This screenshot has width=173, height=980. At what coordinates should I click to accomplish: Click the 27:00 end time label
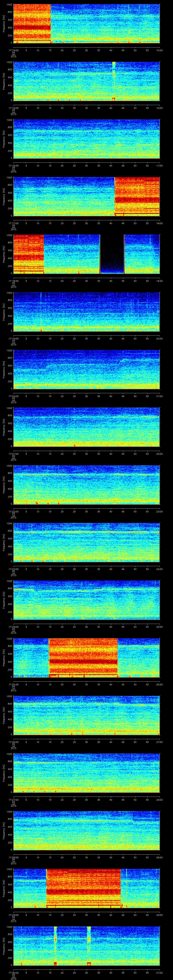pos(159,742)
